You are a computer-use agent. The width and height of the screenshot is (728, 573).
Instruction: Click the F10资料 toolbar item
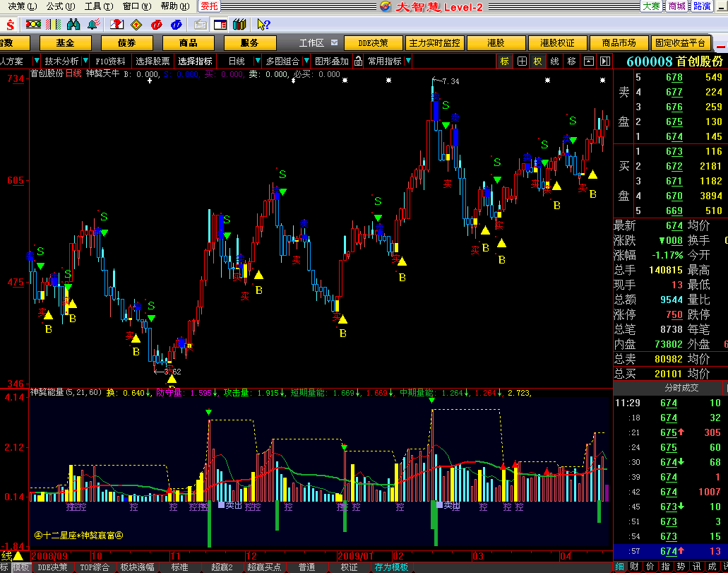click(110, 61)
